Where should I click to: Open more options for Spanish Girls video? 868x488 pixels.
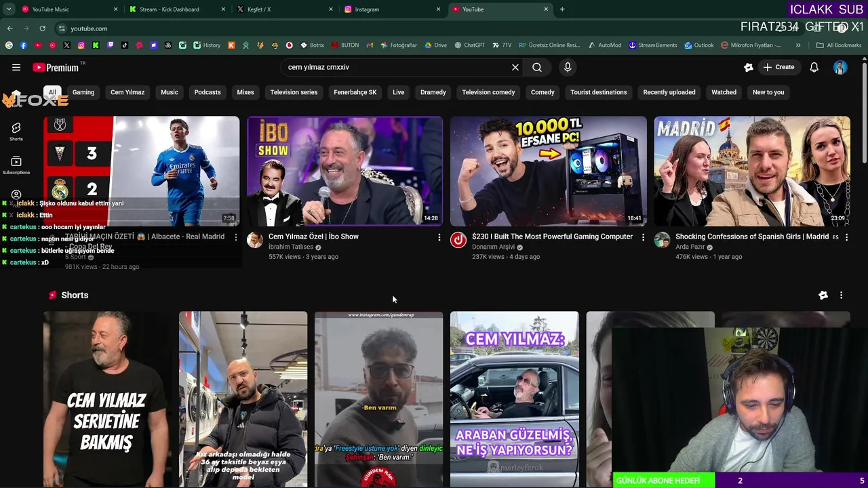846,237
